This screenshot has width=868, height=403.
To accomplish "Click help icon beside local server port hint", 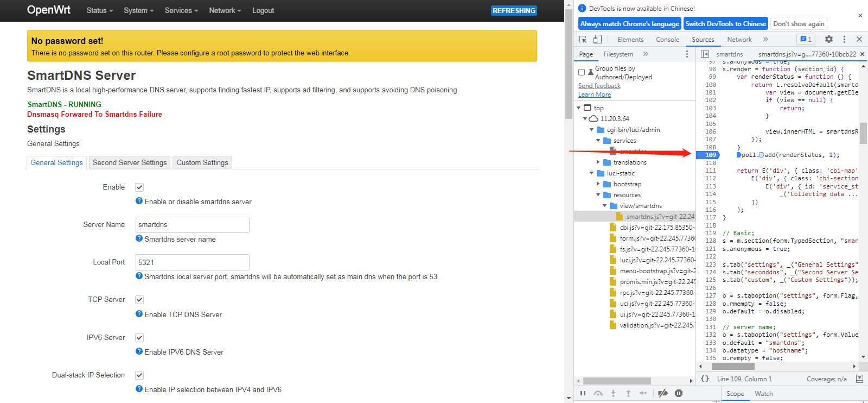I will coord(139,276).
